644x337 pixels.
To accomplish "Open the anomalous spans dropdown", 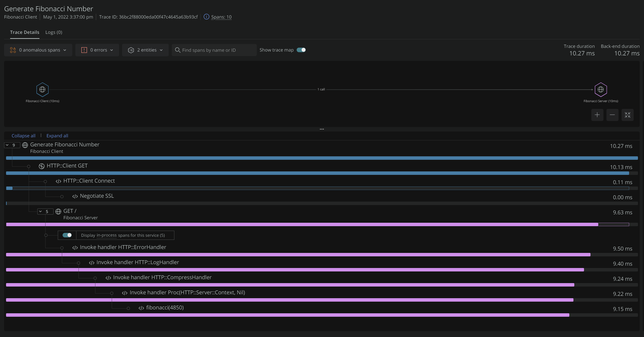I will 38,50.
